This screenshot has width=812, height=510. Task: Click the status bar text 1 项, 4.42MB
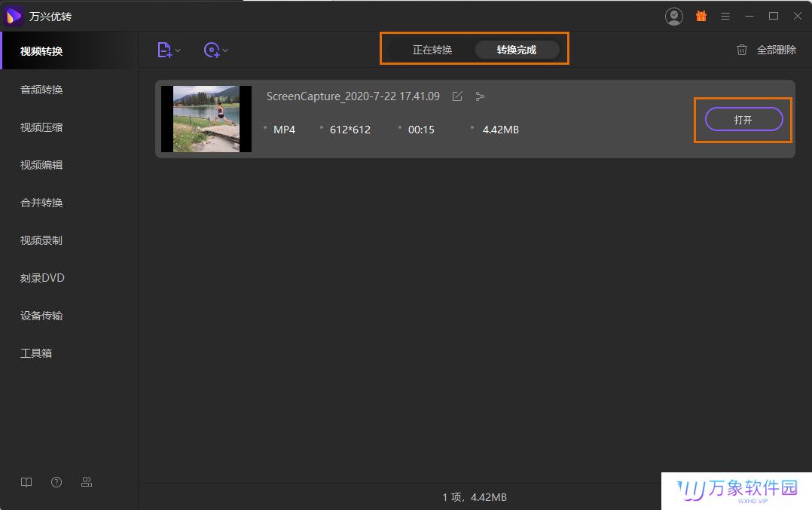pyautogui.click(x=475, y=497)
